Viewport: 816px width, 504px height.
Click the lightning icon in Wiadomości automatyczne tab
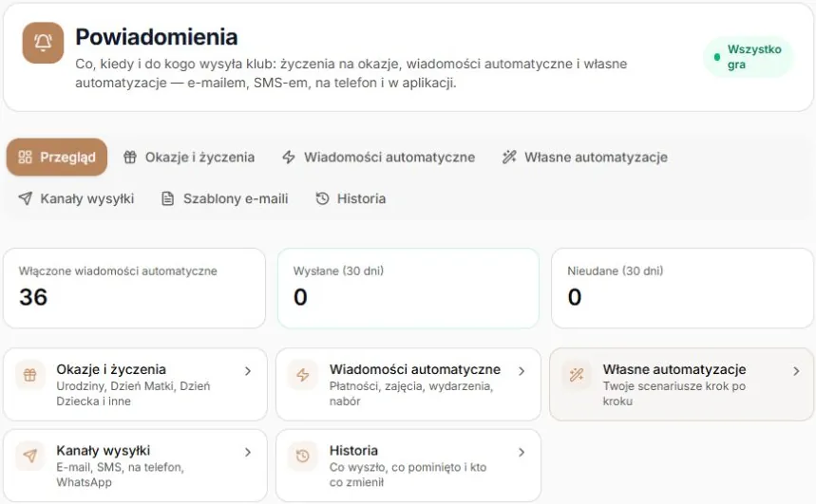(x=289, y=157)
